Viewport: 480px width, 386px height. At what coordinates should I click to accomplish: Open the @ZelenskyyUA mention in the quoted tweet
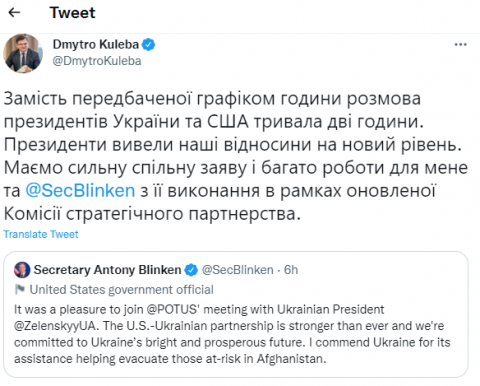(56, 326)
